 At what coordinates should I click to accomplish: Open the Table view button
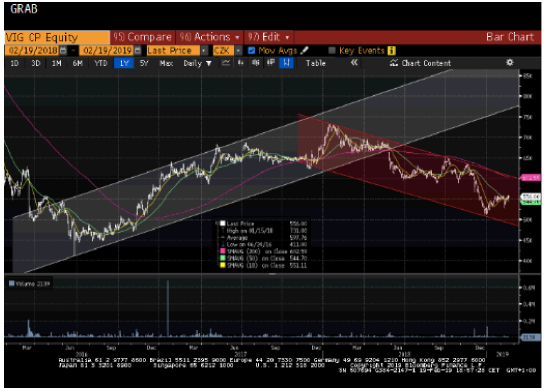click(315, 63)
